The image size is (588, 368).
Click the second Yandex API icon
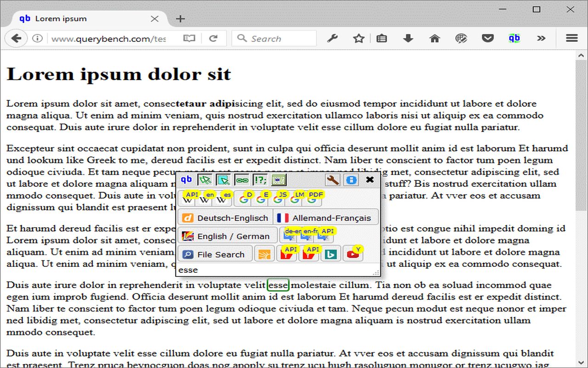(309, 254)
